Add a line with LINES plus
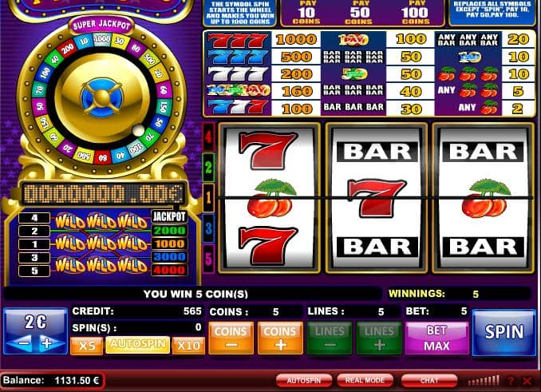Screen dimensions: 541x392 379,339
